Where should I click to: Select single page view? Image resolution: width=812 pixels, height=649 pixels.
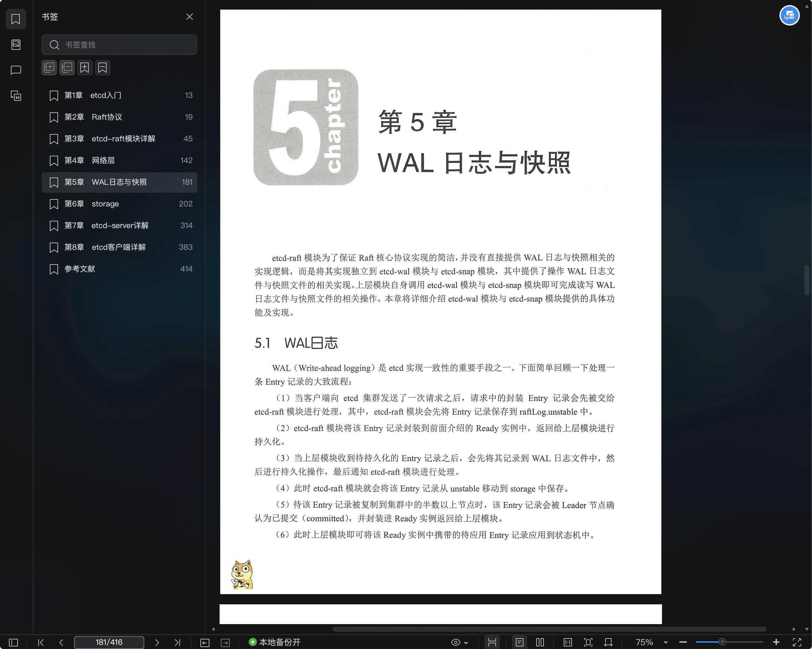519,642
